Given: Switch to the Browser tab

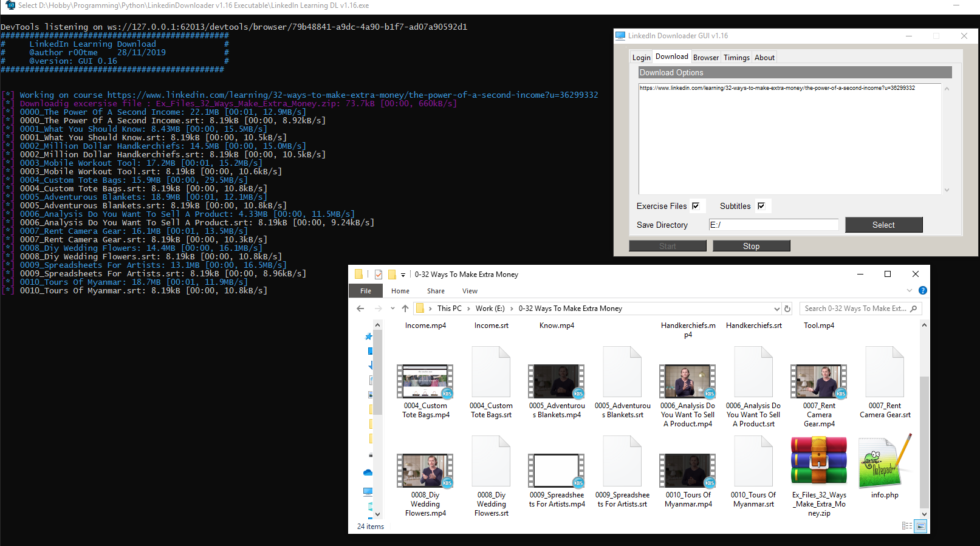Looking at the screenshot, I should 706,58.
